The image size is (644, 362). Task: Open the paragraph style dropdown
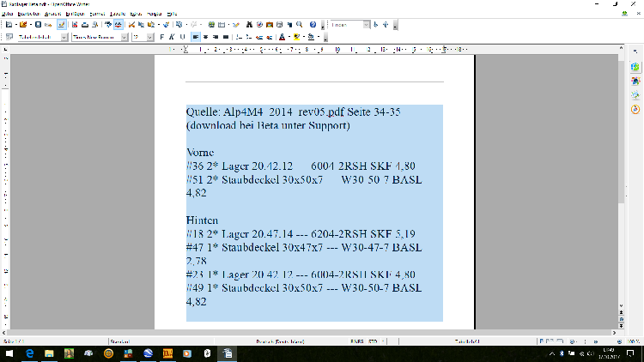click(64, 37)
